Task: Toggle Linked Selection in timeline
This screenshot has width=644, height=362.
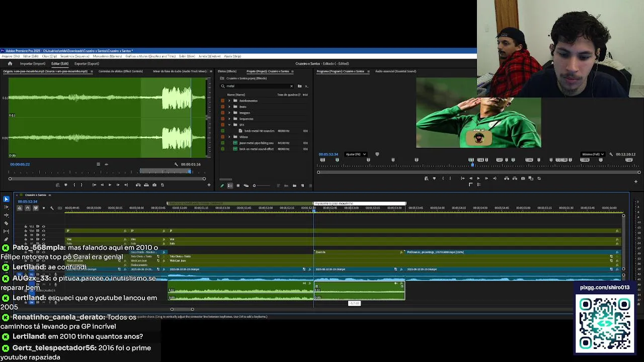Action: coord(36,208)
